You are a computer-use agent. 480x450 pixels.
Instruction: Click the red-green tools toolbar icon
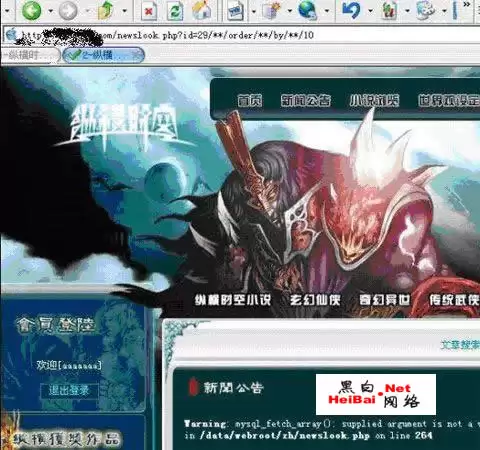[389, 10]
